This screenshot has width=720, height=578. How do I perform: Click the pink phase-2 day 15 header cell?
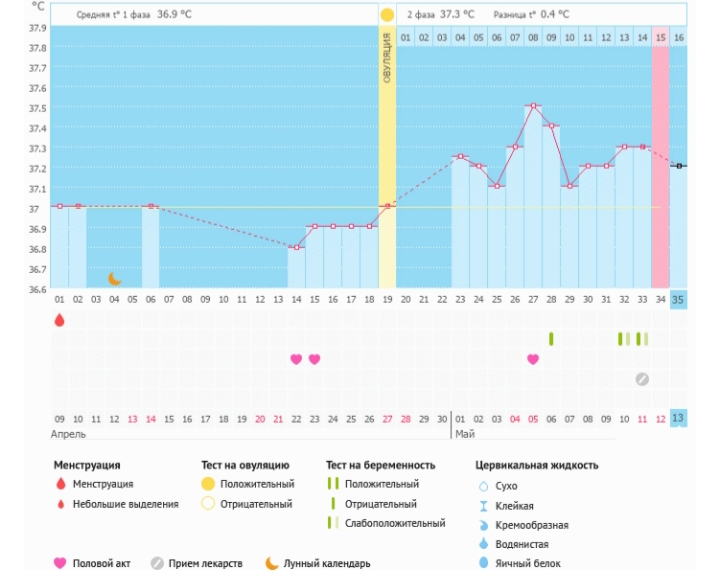click(x=660, y=37)
